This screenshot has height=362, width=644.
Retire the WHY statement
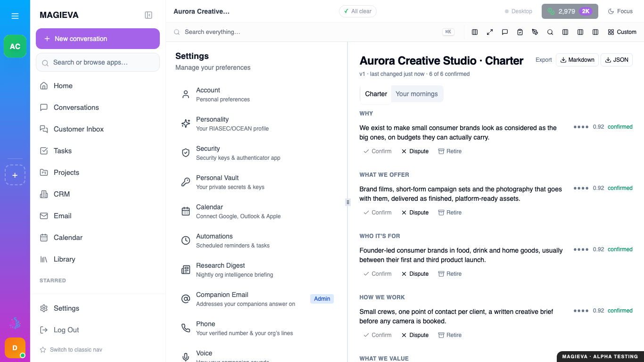[450, 151]
